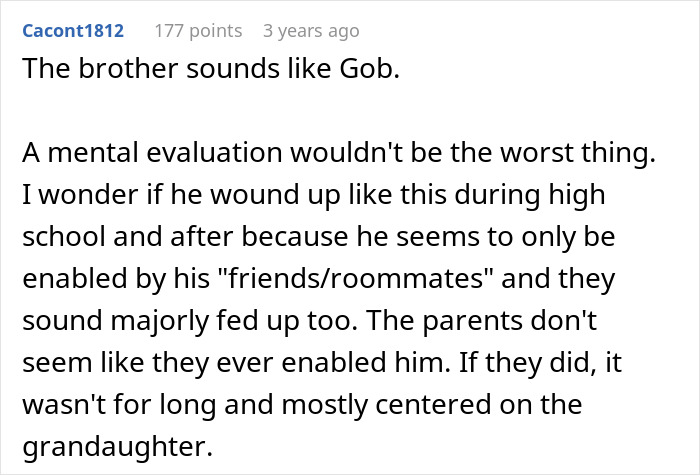Click the words "during high" in the comment
Image resolution: width=700 pixels, height=475 pixels.
529,195
